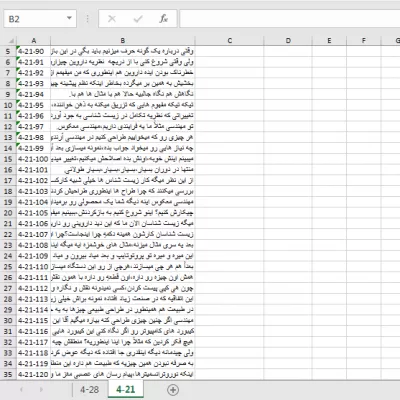
Task: Click cell containing 4-21-99
Action: 33,148
